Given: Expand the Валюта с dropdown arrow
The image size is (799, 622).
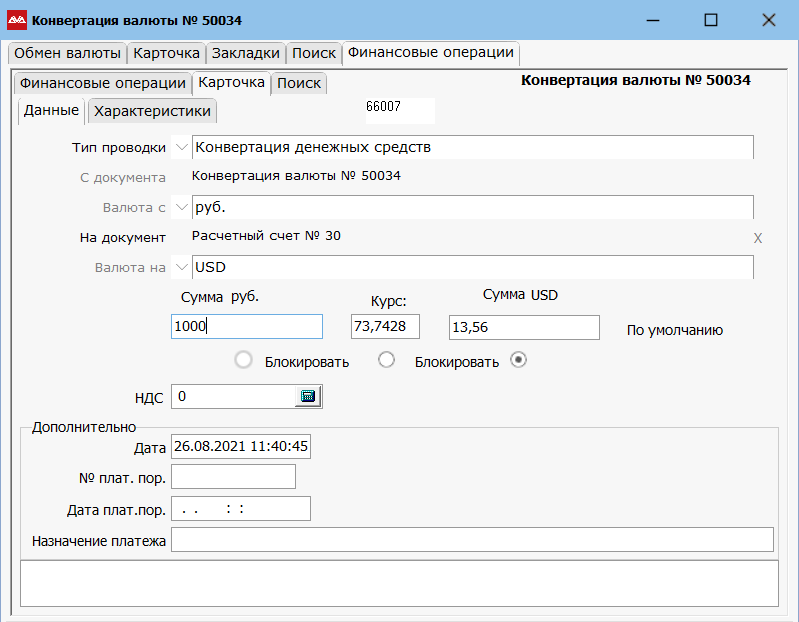Looking at the screenshot, I should [181, 207].
